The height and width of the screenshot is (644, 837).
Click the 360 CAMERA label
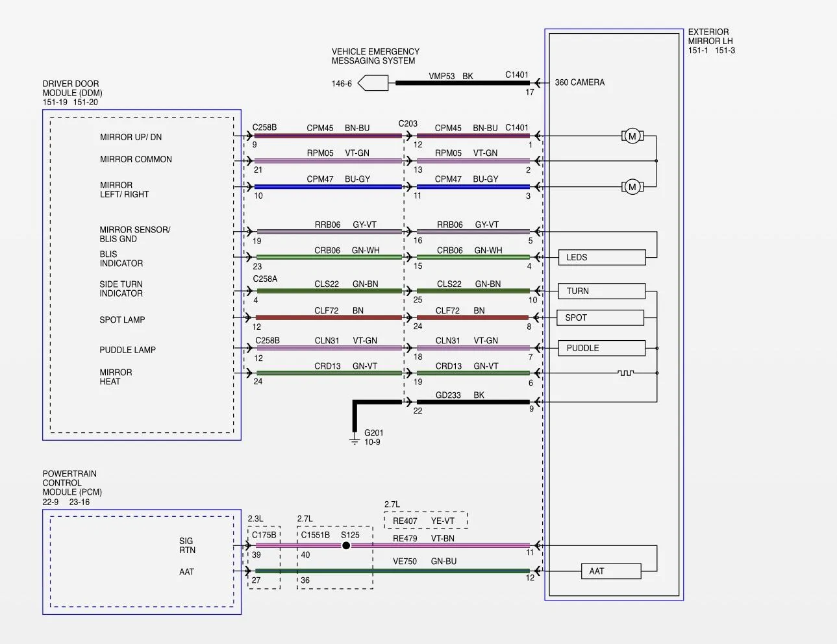click(x=579, y=82)
